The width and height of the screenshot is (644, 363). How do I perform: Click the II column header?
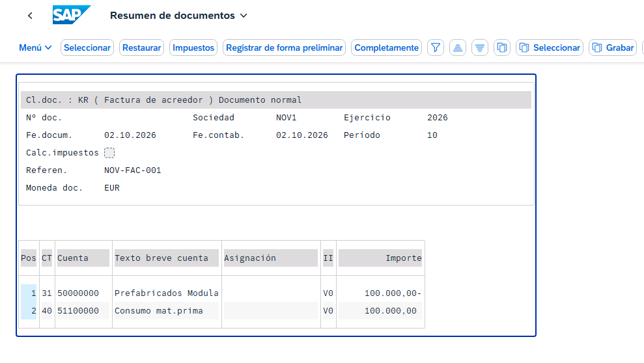(328, 258)
